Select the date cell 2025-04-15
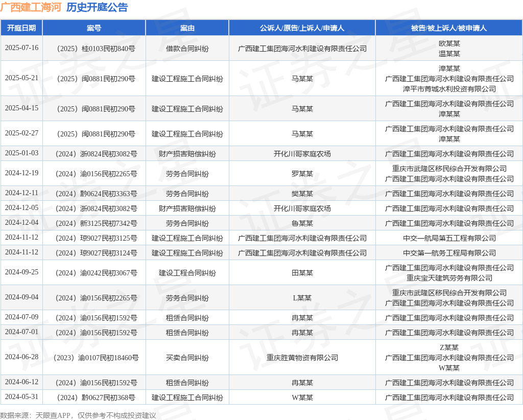 21,108
